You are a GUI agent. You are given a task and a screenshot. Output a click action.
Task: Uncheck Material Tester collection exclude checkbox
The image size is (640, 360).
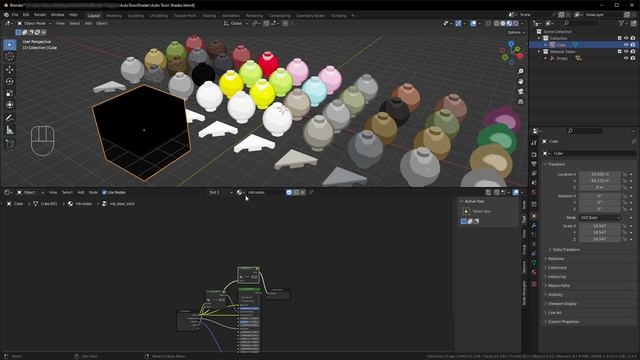(x=620, y=51)
